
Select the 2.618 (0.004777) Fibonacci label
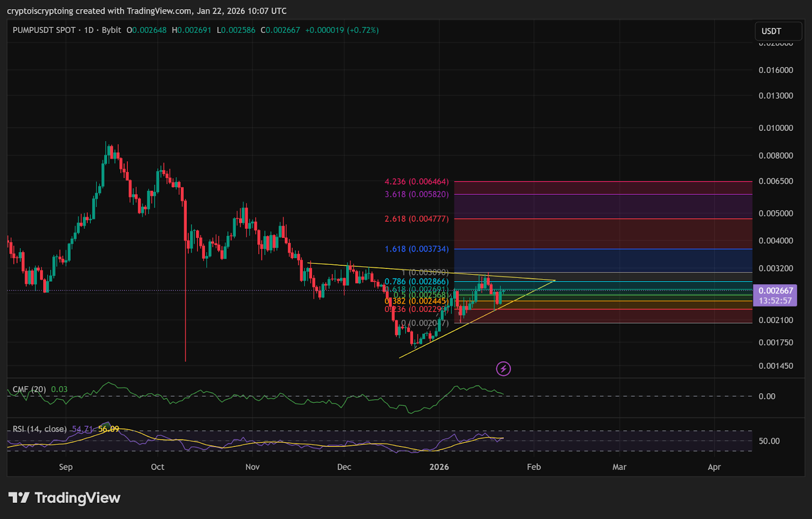[417, 219]
